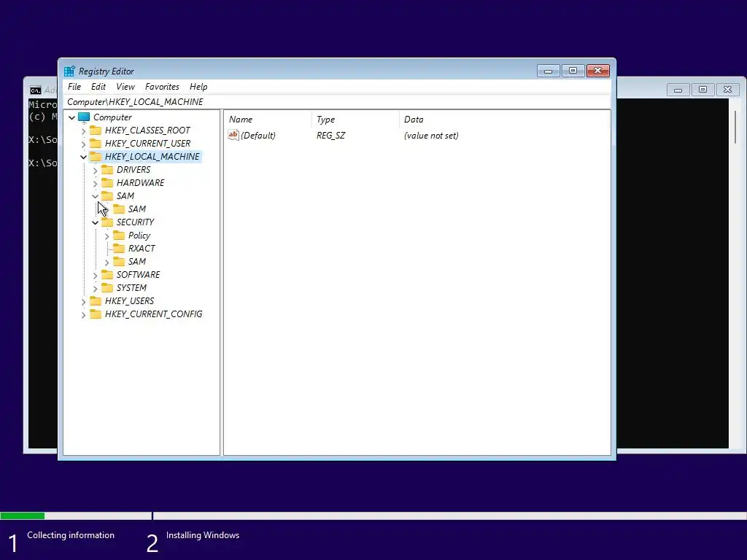Click the command prompt icon in background window
The height and width of the screenshot is (560, 747).
pos(35,90)
